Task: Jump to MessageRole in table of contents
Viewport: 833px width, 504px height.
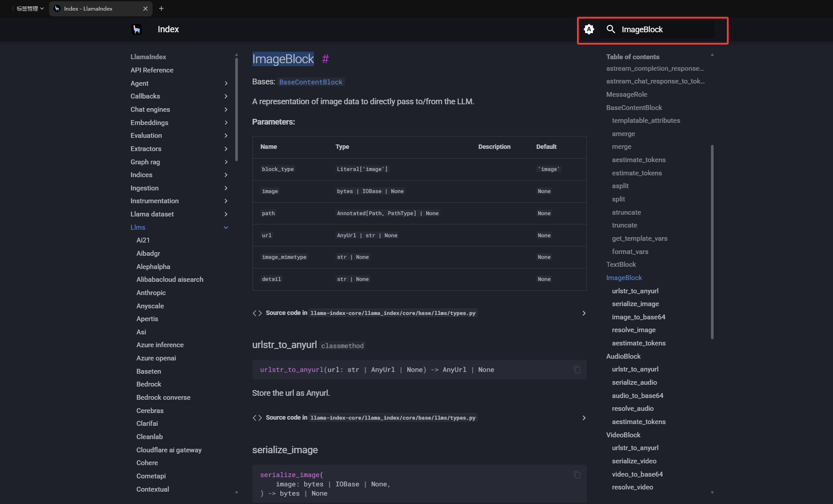Action: (627, 95)
